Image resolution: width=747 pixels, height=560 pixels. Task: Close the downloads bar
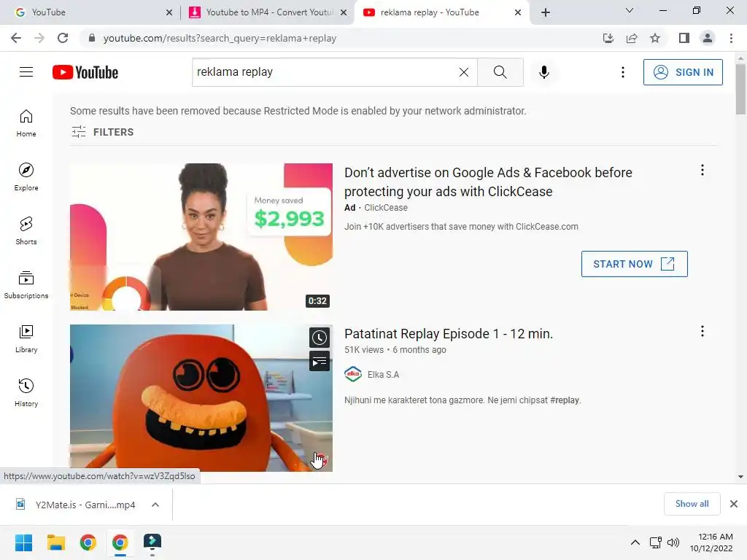734,504
